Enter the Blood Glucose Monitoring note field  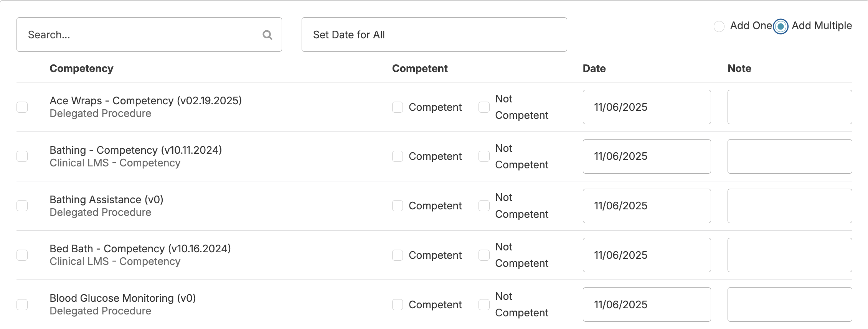[789, 305]
